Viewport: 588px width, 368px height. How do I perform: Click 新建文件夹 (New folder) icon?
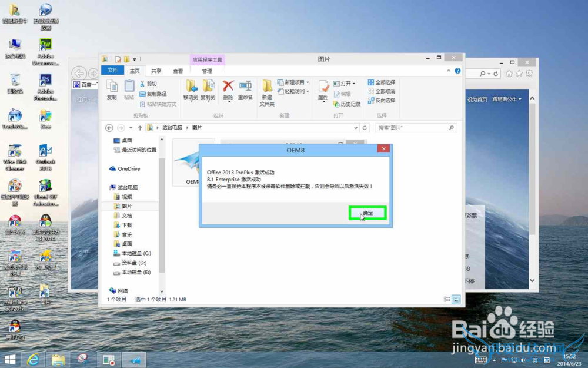267,93
